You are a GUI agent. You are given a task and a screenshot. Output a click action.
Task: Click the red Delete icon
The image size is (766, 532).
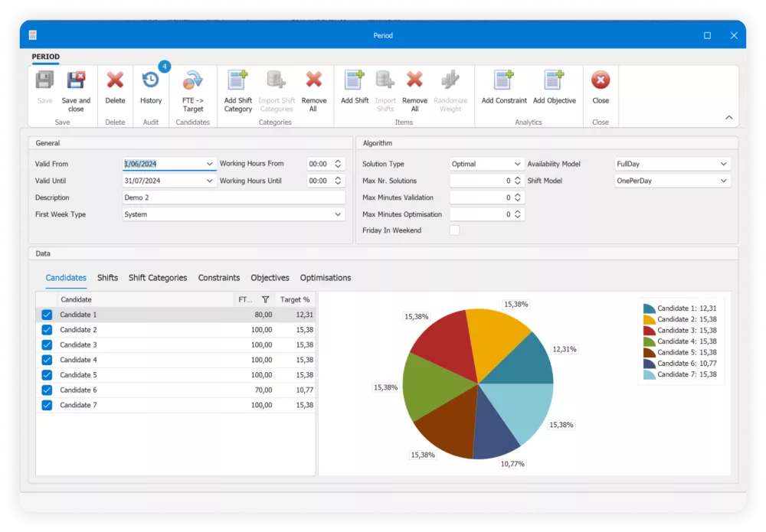point(116,80)
